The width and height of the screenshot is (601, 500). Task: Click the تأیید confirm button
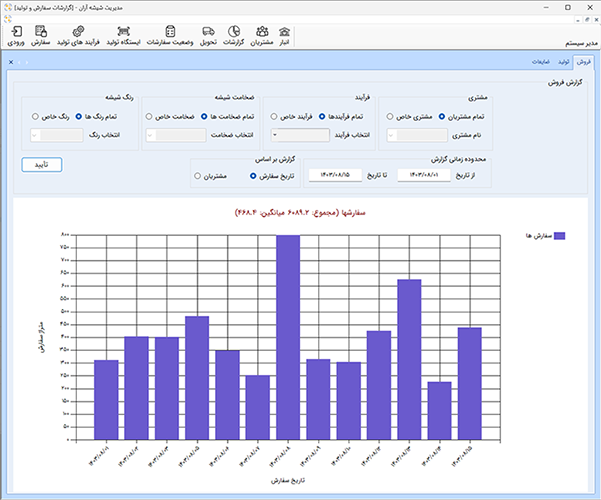[41, 164]
